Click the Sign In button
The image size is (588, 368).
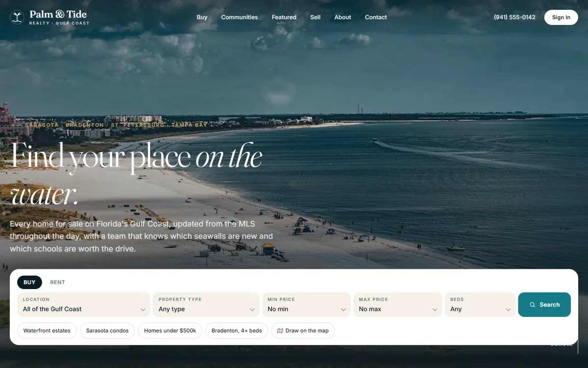(561, 17)
